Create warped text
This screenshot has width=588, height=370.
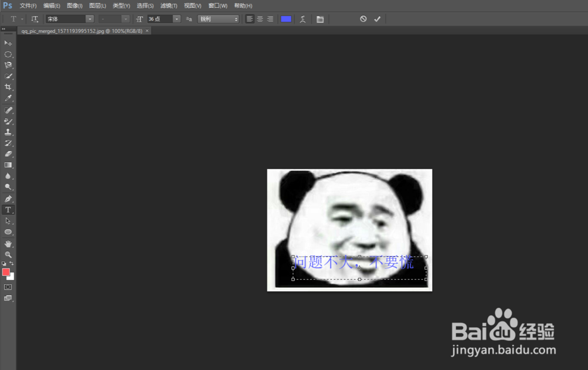click(303, 19)
